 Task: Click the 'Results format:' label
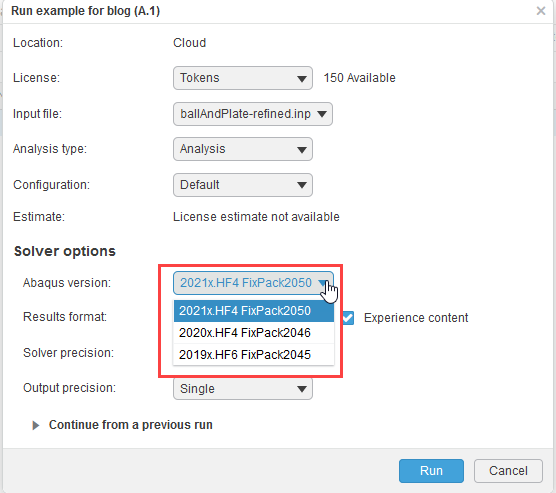[65, 317]
